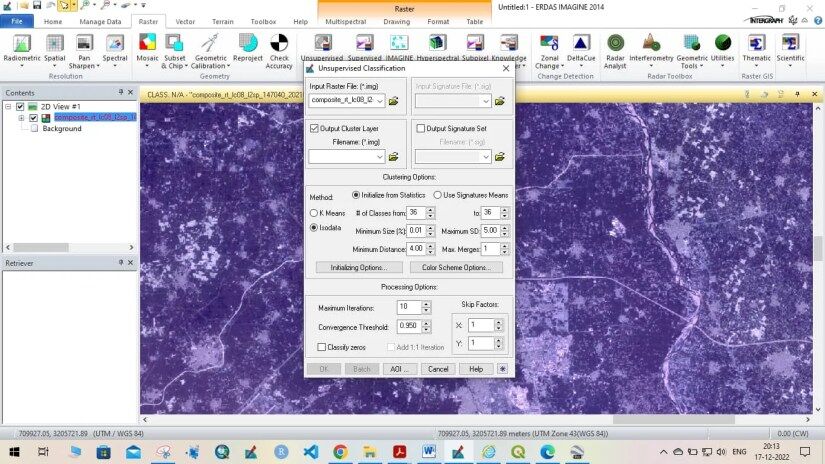The width and height of the screenshot is (825, 464).
Task: Click the Thematic raster GIS icon
Action: tap(757, 46)
